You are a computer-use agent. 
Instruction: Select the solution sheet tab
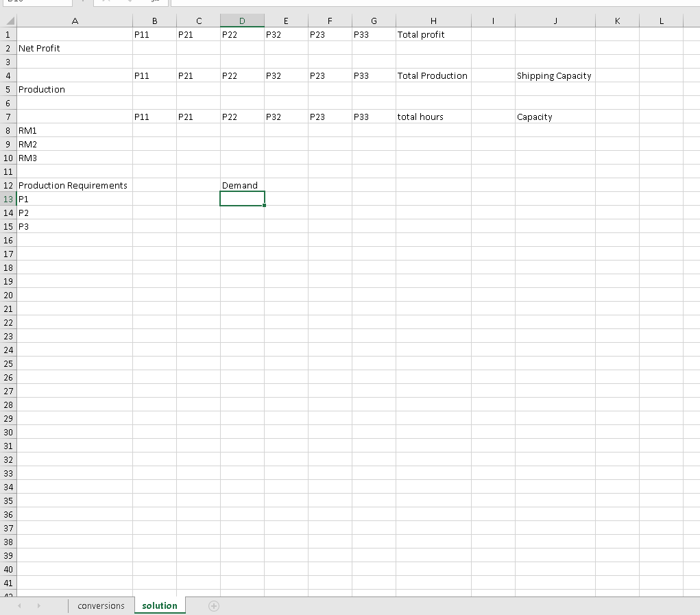(159, 605)
